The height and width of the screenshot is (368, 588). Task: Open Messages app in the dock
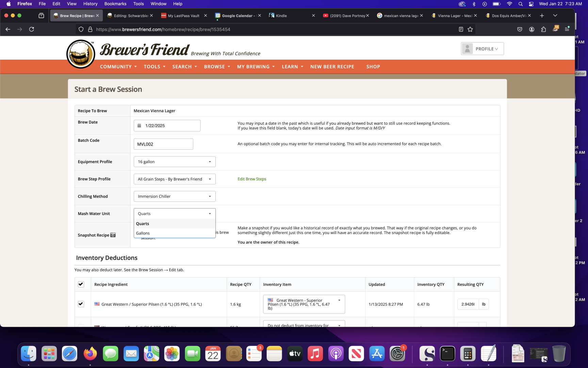click(x=111, y=354)
